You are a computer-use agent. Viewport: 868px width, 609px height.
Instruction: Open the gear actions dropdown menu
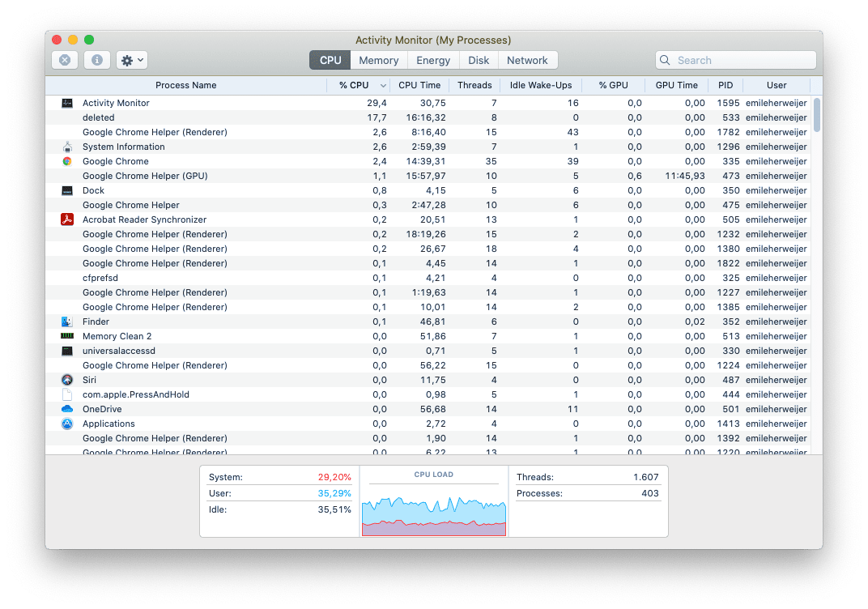(x=132, y=60)
